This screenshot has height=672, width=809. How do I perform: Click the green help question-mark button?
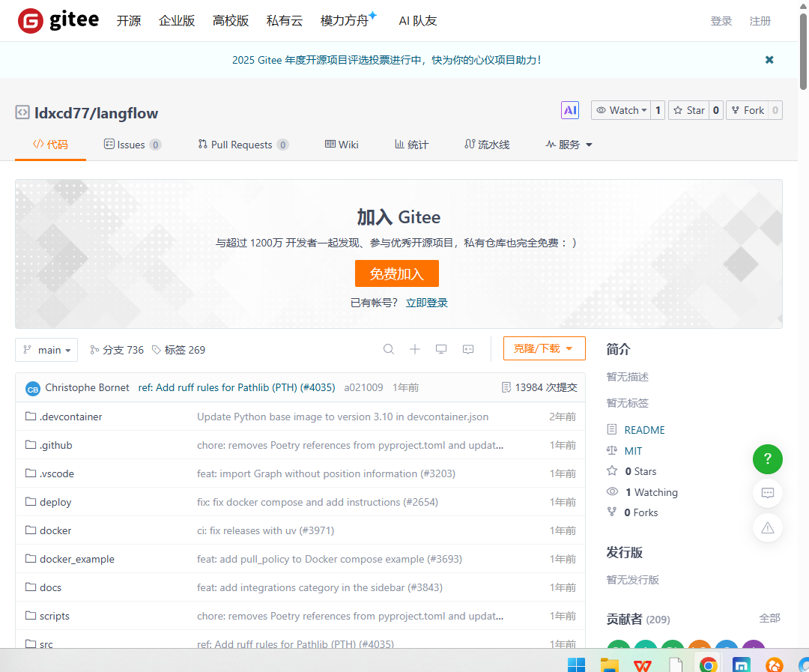767,458
